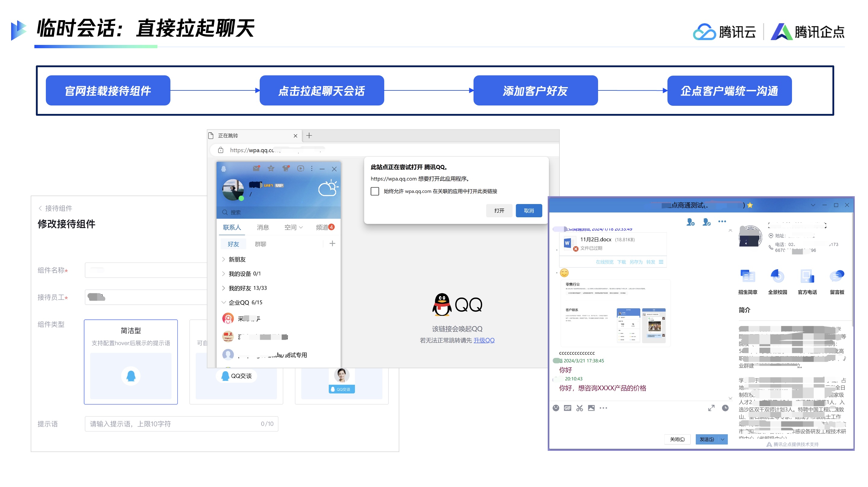The height and width of the screenshot is (487, 868).
Task: Click the chat title bar dropdown chevron
Action: pyautogui.click(x=813, y=205)
